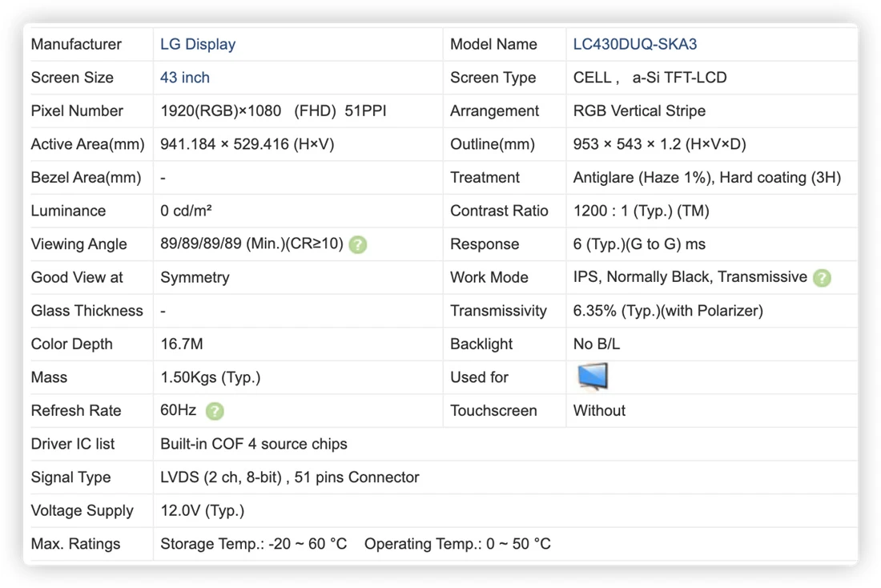Click the Model Name label
The height and width of the screenshot is (588, 881).
pyautogui.click(x=494, y=44)
